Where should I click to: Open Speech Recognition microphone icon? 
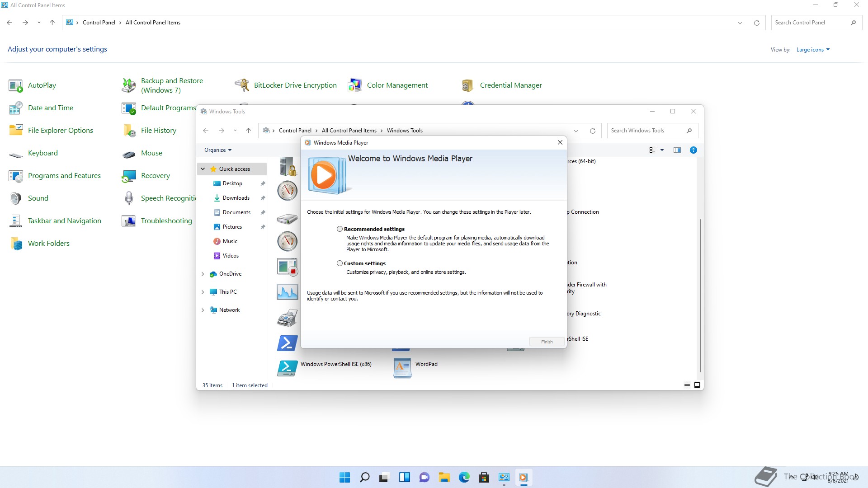pyautogui.click(x=129, y=198)
